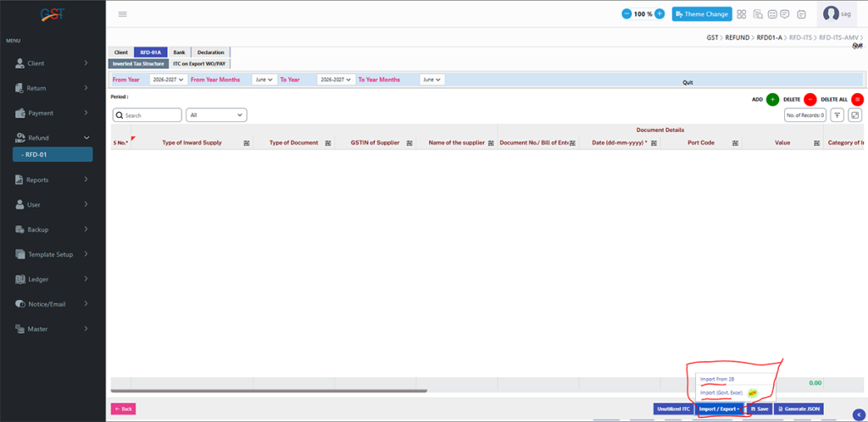The height and width of the screenshot is (422, 868).
Task: Click the filter icon beside record count
Action: tap(837, 115)
